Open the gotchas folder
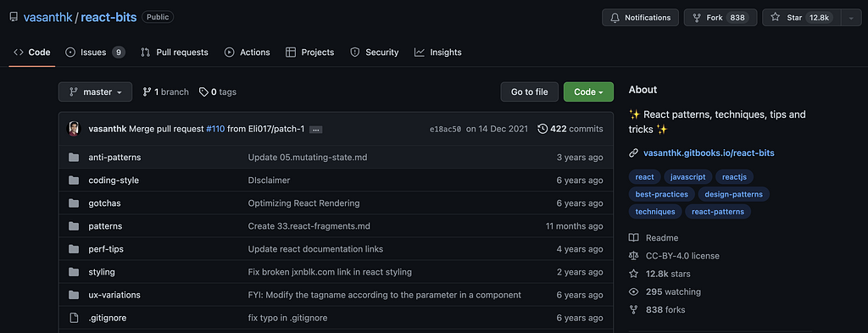868x333 pixels. click(104, 203)
